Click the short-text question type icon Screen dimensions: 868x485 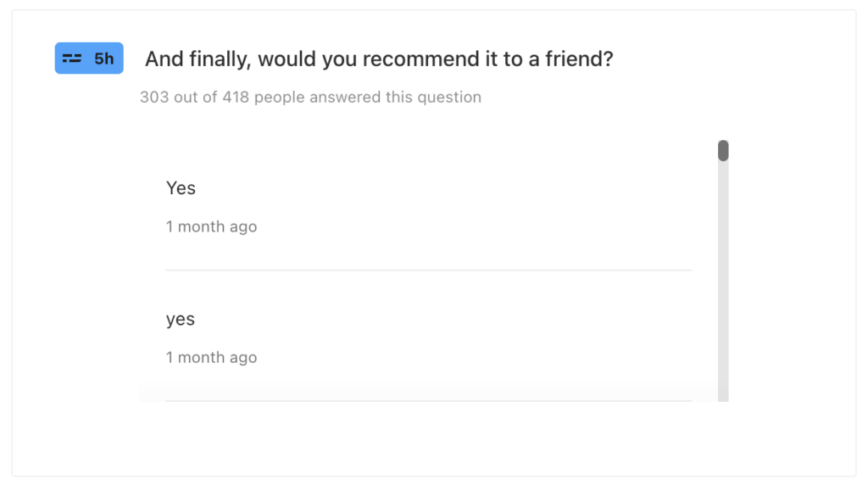click(72, 59)
